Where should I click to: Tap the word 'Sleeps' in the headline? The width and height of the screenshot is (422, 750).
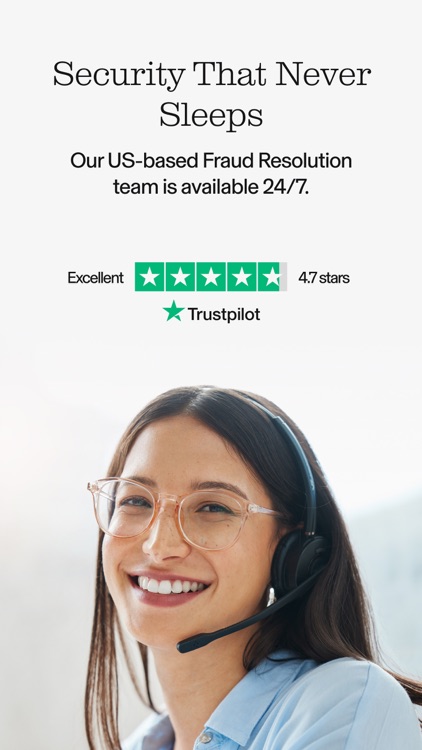[211, 116]
